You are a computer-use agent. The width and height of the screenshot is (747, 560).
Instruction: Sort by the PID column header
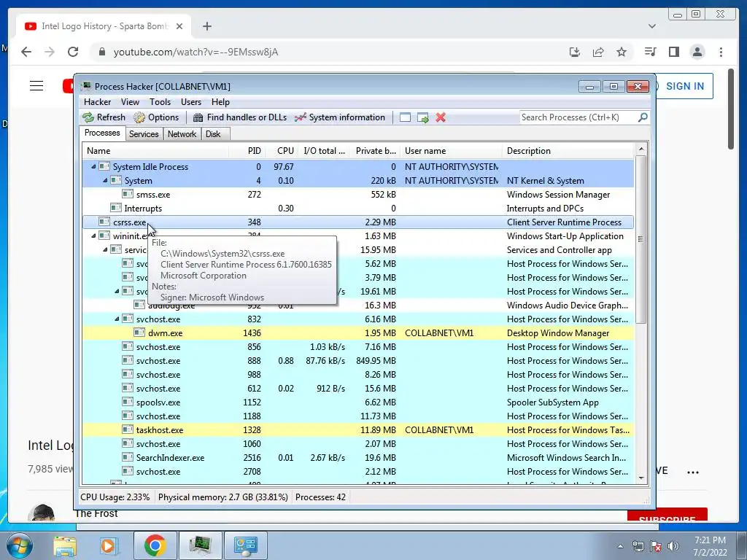point(247,151)
